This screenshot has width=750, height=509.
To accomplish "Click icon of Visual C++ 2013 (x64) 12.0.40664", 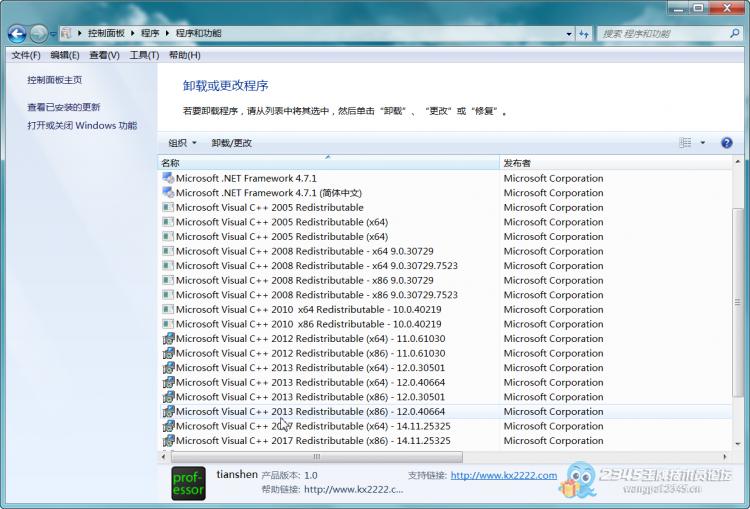I will point(168,382).
